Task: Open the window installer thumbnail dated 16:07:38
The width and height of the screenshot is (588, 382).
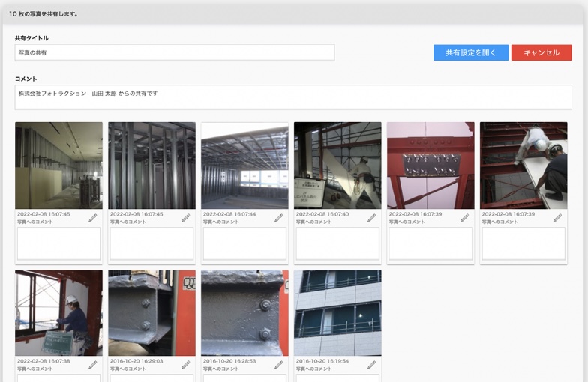Action: (x=58, y=313)
